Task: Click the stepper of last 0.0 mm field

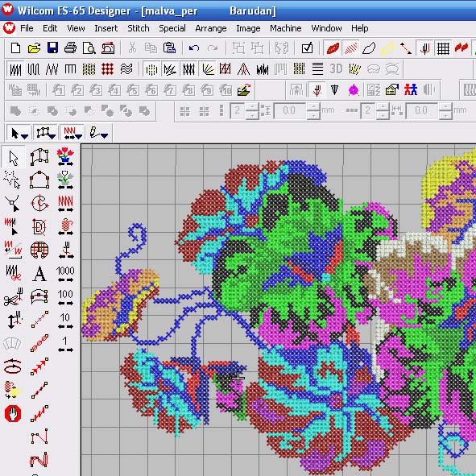Action: pos(445,111)
